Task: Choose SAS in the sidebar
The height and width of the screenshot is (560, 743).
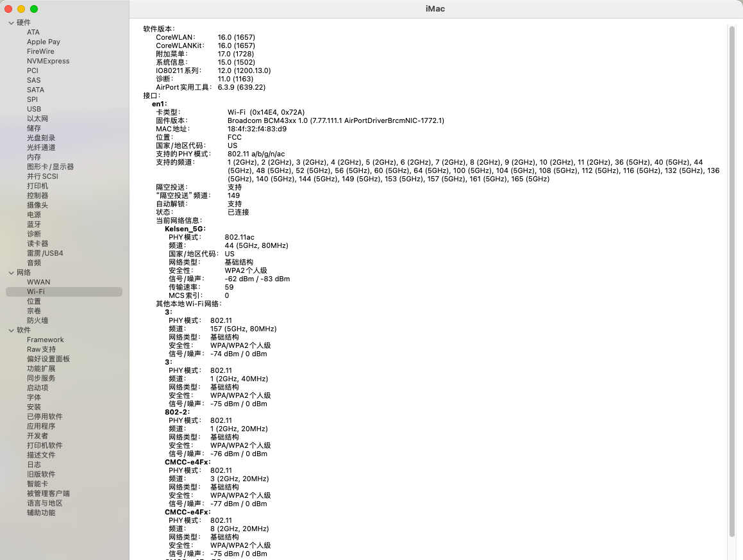Action: [33, 80]
